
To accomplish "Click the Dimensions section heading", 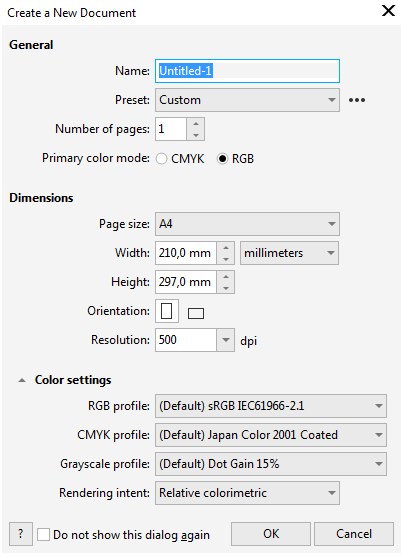I will 41,198.
